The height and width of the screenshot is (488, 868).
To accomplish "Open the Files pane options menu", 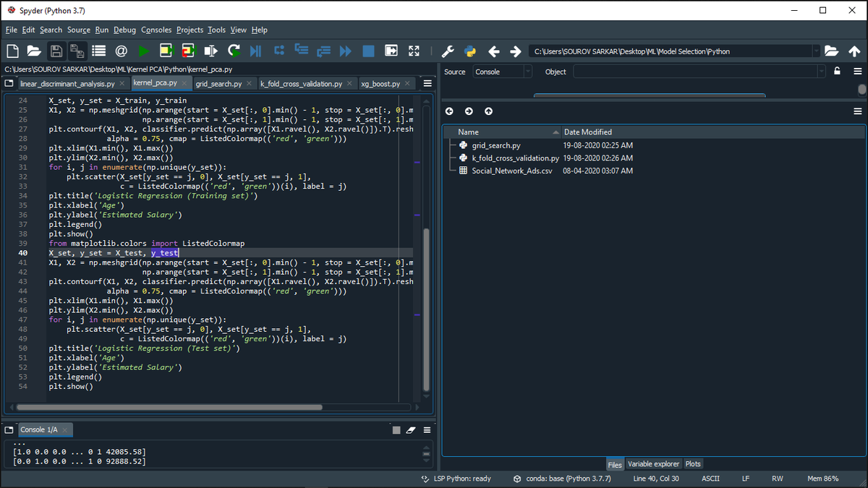I will click(x=858, y=111).
